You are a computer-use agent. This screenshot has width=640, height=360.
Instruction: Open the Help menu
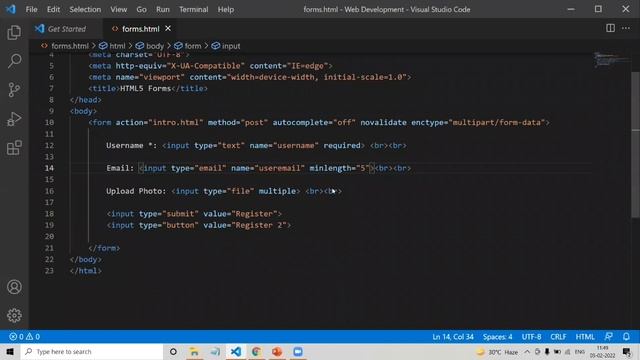point(226,9)
